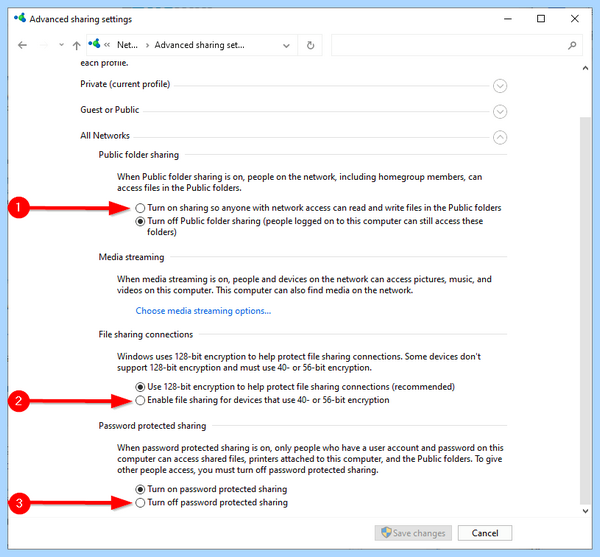Close the Advanced sharing settings window
The height and width of the screenshot is (557, 600).
click(x=574, y=19)
